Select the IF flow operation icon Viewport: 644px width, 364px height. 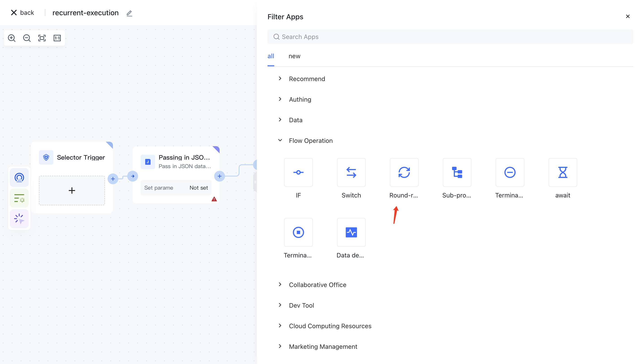[298, 173]
